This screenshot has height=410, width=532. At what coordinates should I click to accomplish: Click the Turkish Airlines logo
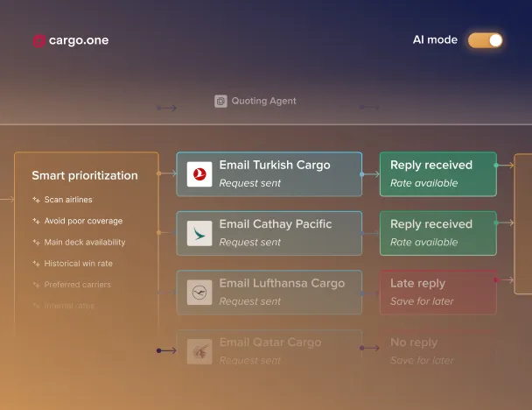[x=199, y=174]
